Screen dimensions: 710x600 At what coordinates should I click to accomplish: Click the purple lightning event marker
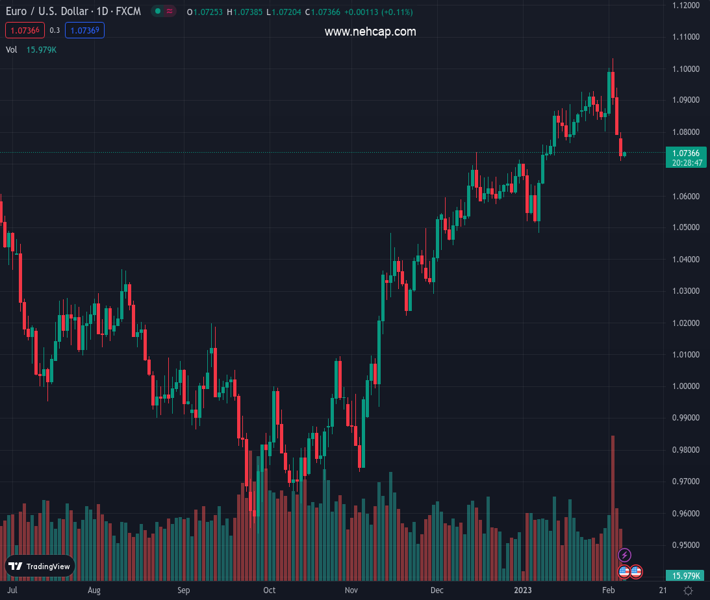[626, 555]
